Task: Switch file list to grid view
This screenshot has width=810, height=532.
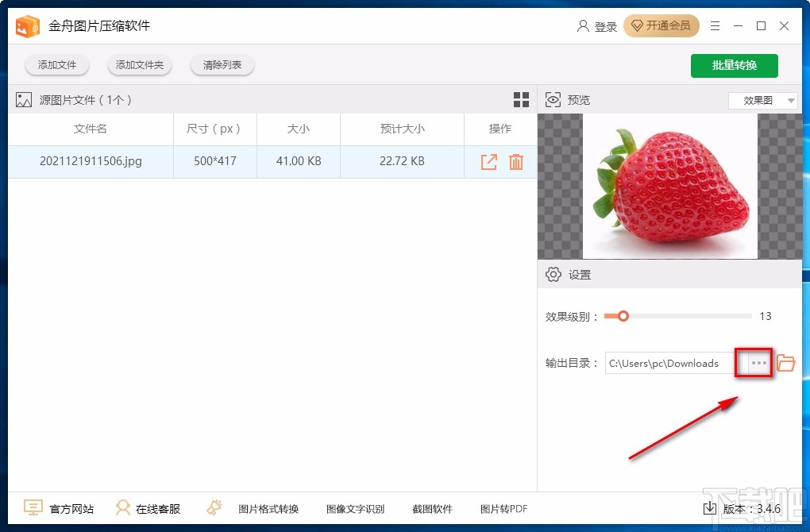Action: click(x=521, y=100)
